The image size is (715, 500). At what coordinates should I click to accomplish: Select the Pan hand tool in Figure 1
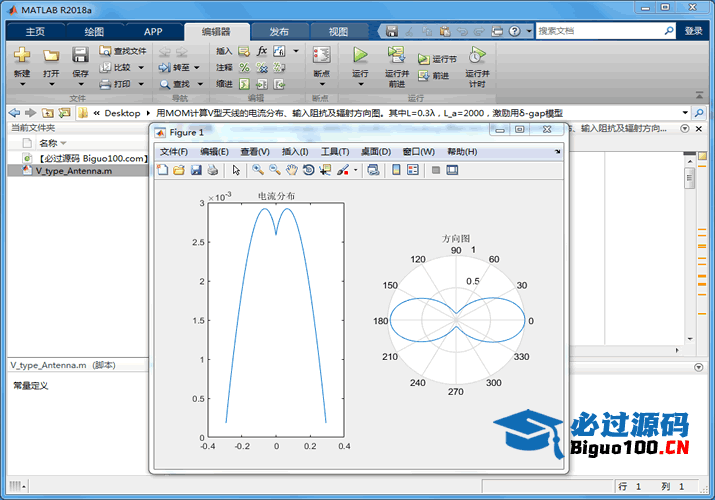coord(291,170)
